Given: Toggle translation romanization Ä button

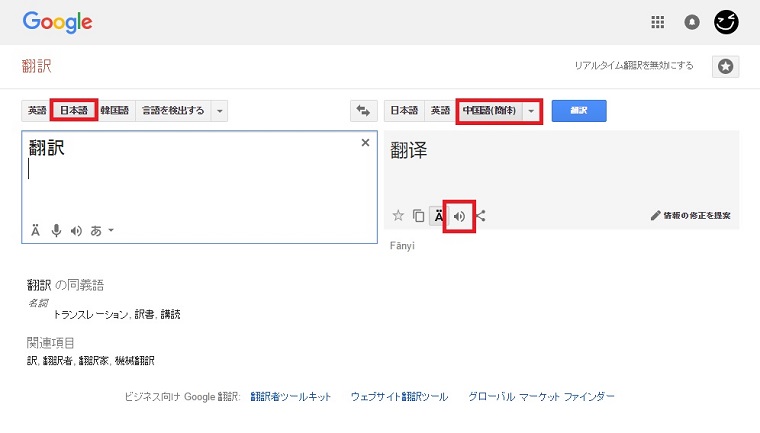Looking at the screenshot, I should point(438,216).
